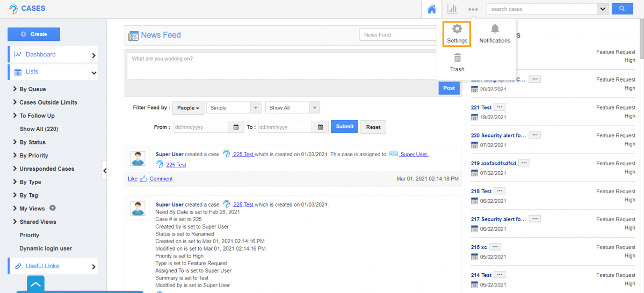Image resolution: width=644 pixels, height=293 pixels.
Task: Open the To date calendar picker
Action: (320, 127)
